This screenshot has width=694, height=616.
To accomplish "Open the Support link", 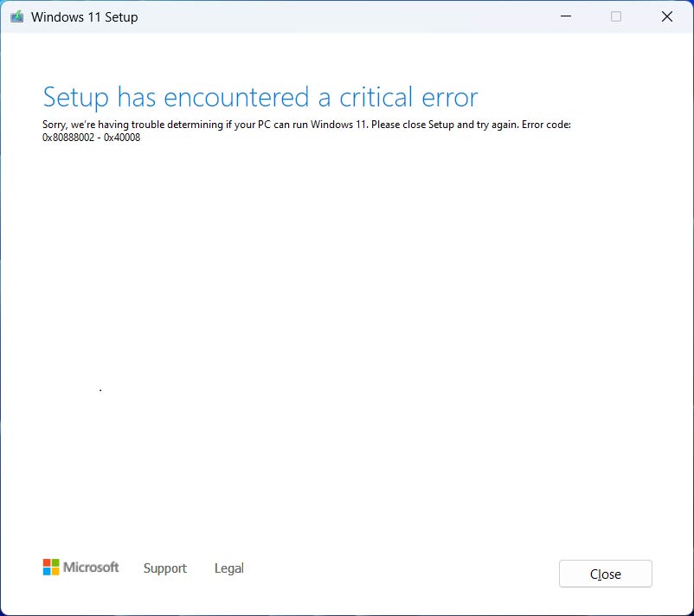I will click(165, 568).
